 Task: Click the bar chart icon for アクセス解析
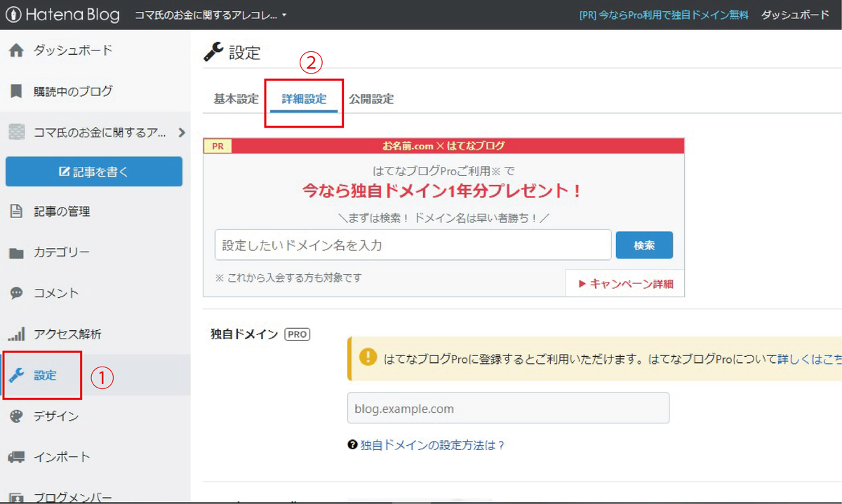coord(16,334)
